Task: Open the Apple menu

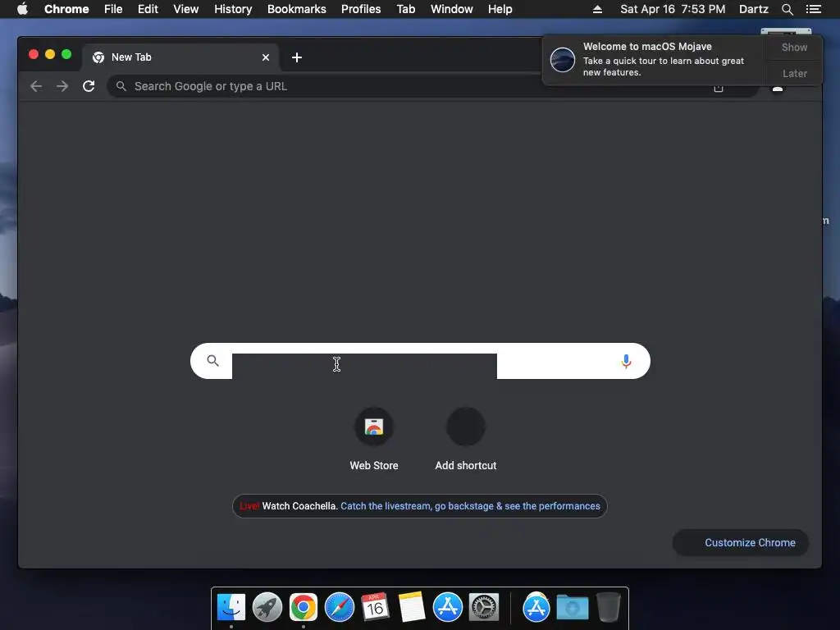Action: tap(22, 9)
